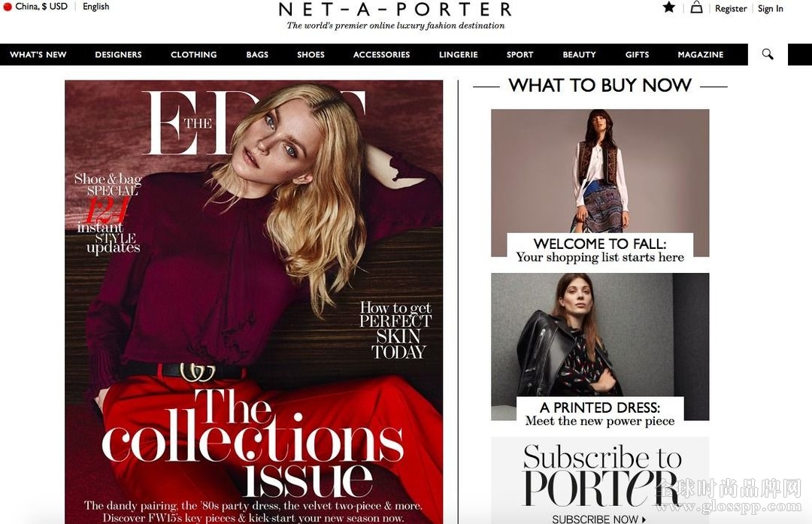Open the Accessories menu

(382, 54)
